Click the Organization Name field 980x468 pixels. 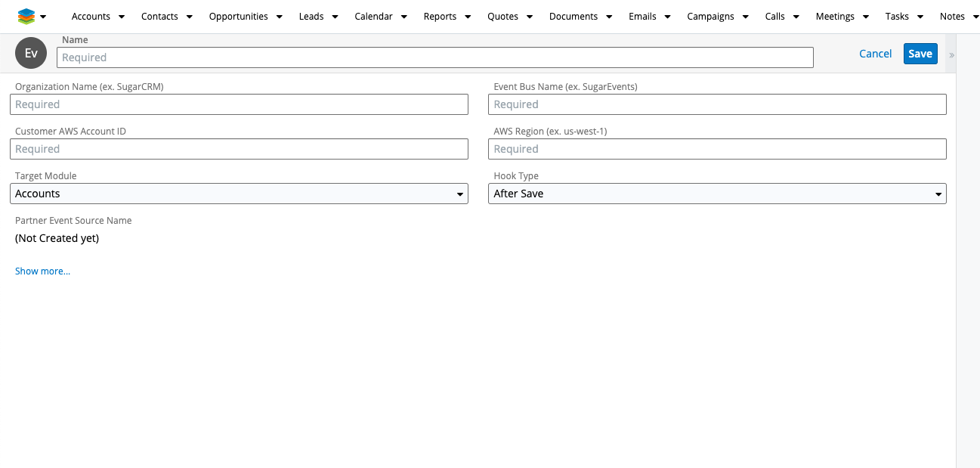tap(239, 104)
